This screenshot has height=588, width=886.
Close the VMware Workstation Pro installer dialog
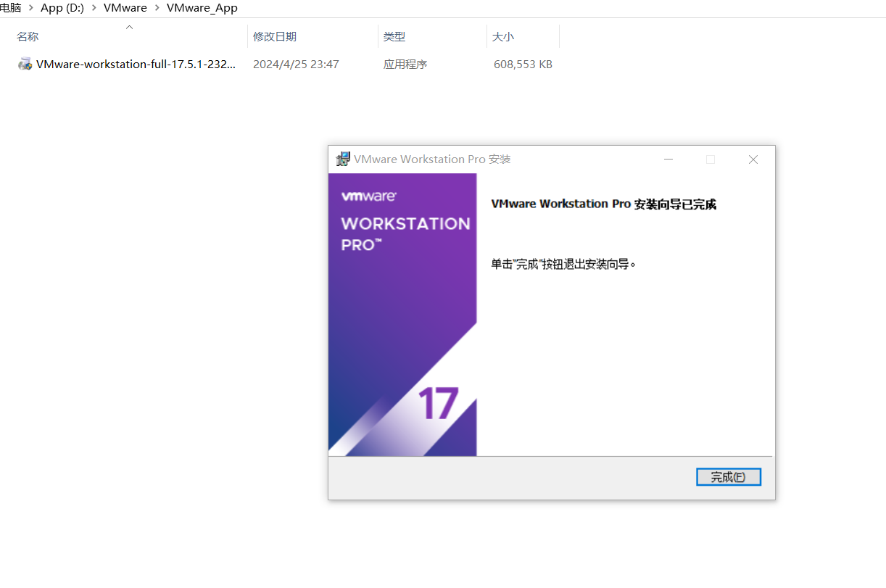coord(753,160)
